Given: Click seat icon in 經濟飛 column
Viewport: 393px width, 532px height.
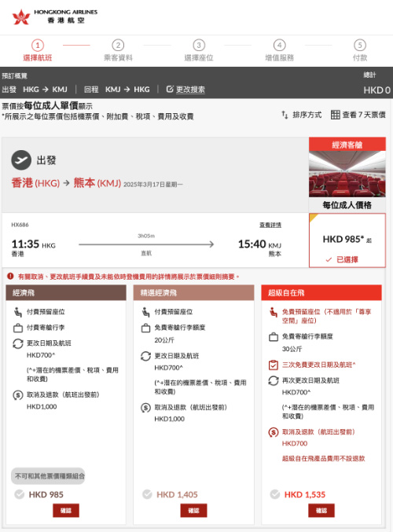Looking at the screenshot, I should 17,312.
